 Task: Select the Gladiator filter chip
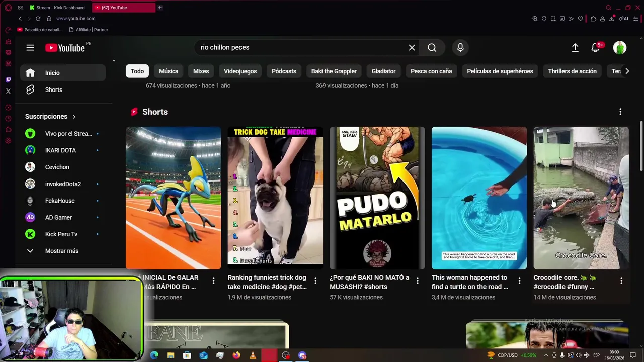383,71
